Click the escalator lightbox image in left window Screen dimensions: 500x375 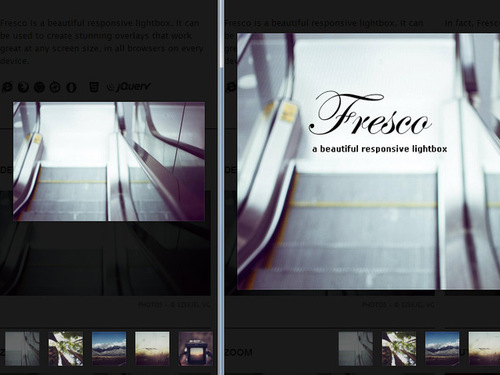pyautogui.click(x=109, y=161)
